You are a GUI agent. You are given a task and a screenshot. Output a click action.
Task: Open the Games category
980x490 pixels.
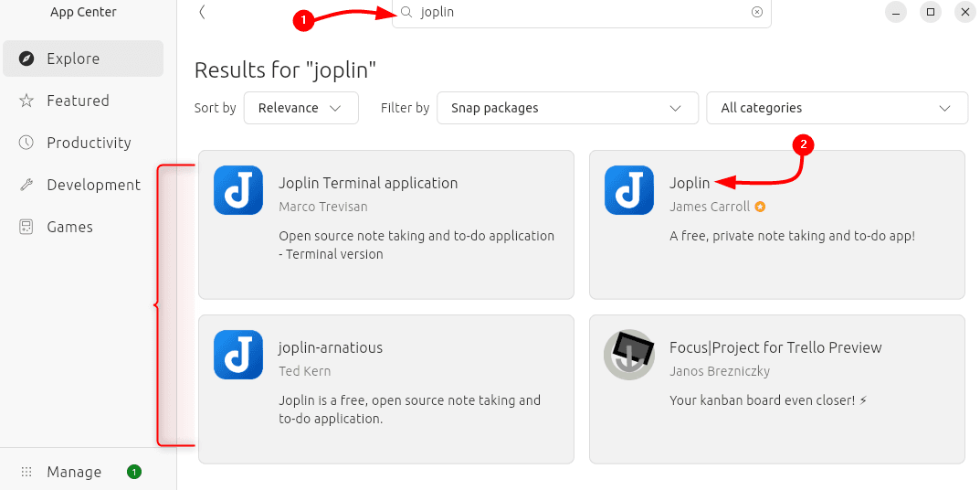coord(69,227)
